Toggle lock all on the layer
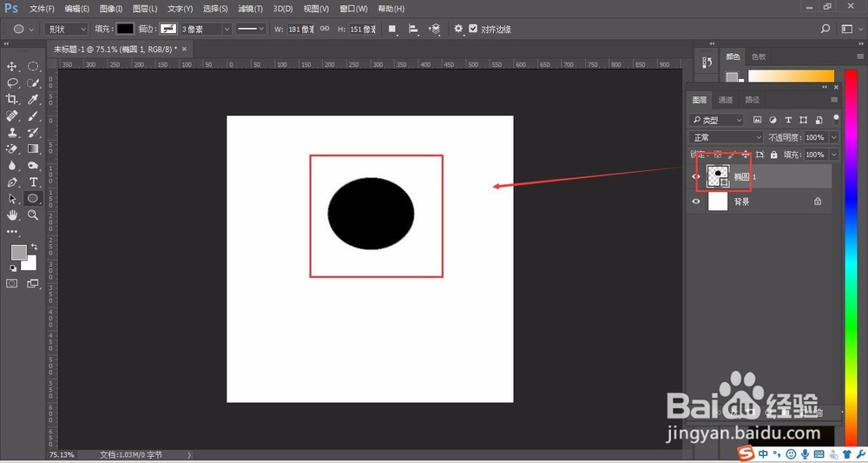 click(x=774, y=155)
